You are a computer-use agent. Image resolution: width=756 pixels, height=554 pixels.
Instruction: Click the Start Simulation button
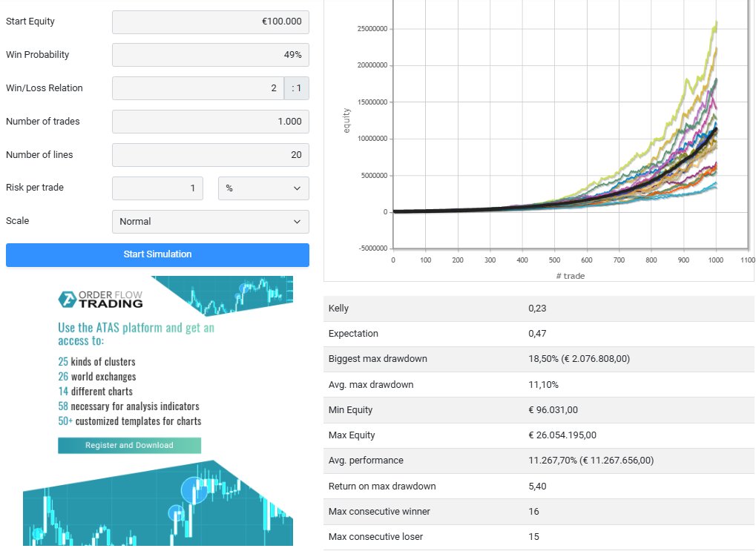(x=158, y=254)
